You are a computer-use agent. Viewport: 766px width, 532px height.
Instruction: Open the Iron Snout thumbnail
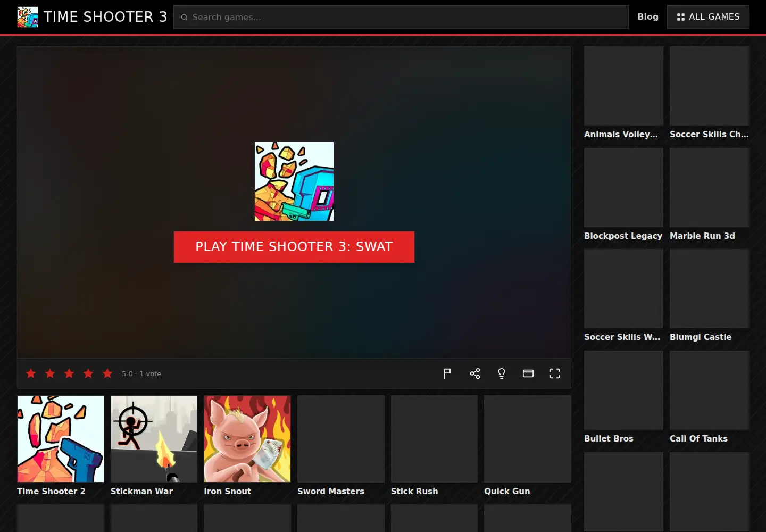(247, 439)
